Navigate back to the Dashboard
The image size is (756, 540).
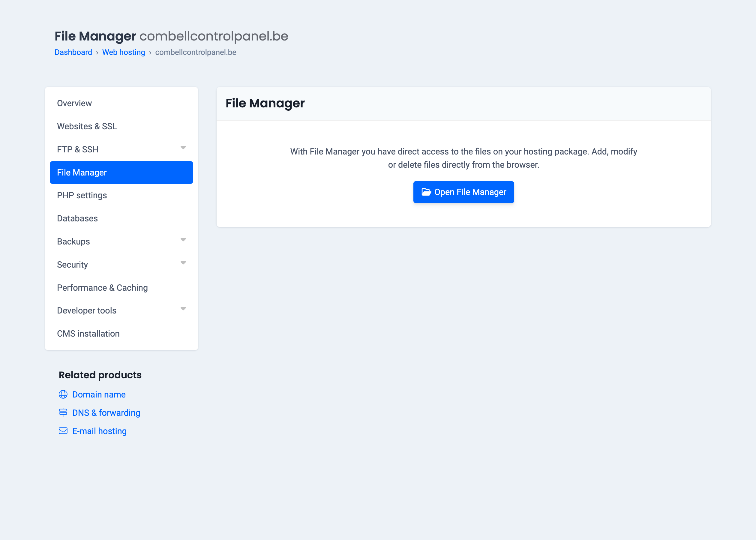click(73, 52)
